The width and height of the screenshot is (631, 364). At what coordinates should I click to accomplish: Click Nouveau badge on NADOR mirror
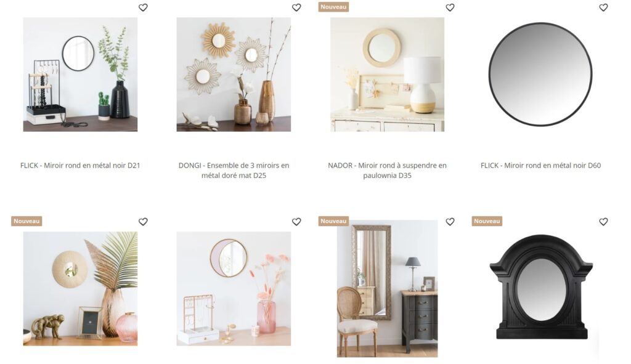tap(333, 7)
